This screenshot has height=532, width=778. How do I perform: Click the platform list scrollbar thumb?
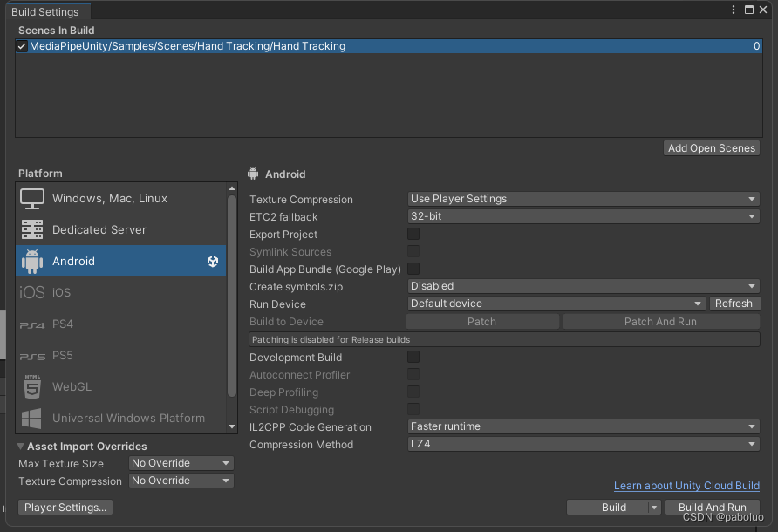pos(232,296)
